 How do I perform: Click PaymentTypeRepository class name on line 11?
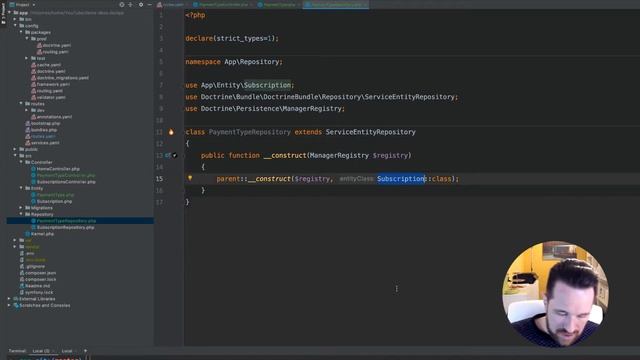tap(249, 132)
